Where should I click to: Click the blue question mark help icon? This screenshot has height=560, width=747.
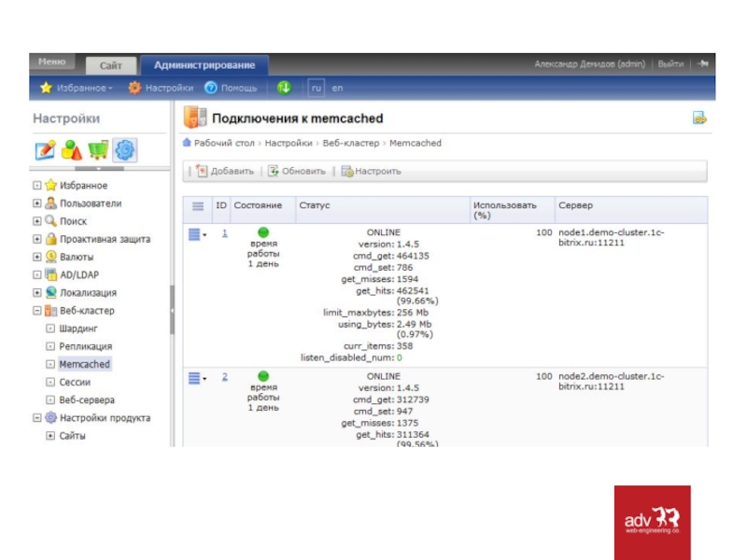[211, 88]
